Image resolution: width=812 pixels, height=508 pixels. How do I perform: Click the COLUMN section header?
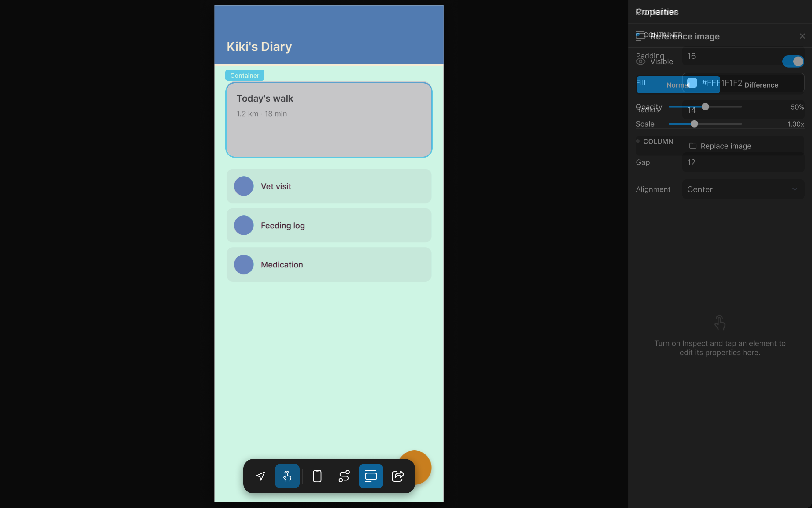[658, 141]
